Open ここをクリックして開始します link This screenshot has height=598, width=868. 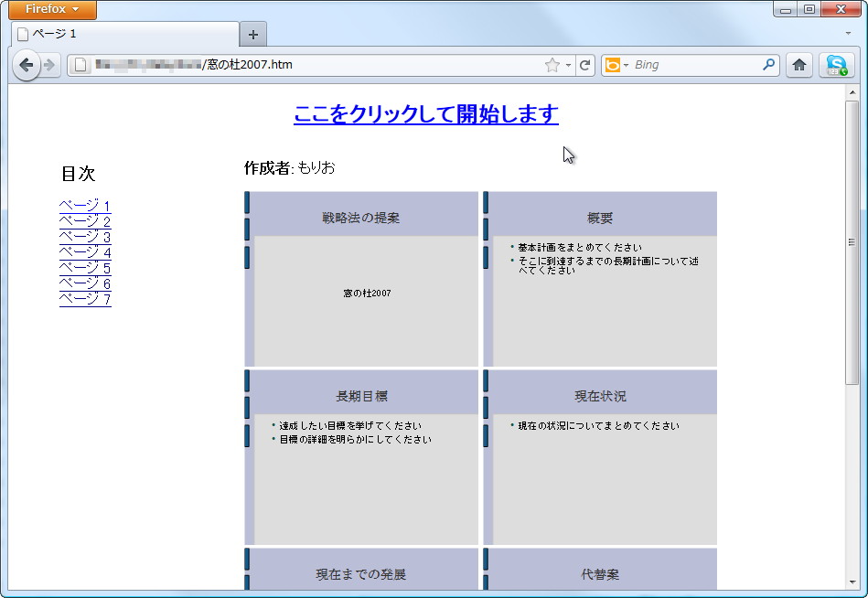(425, 114)
